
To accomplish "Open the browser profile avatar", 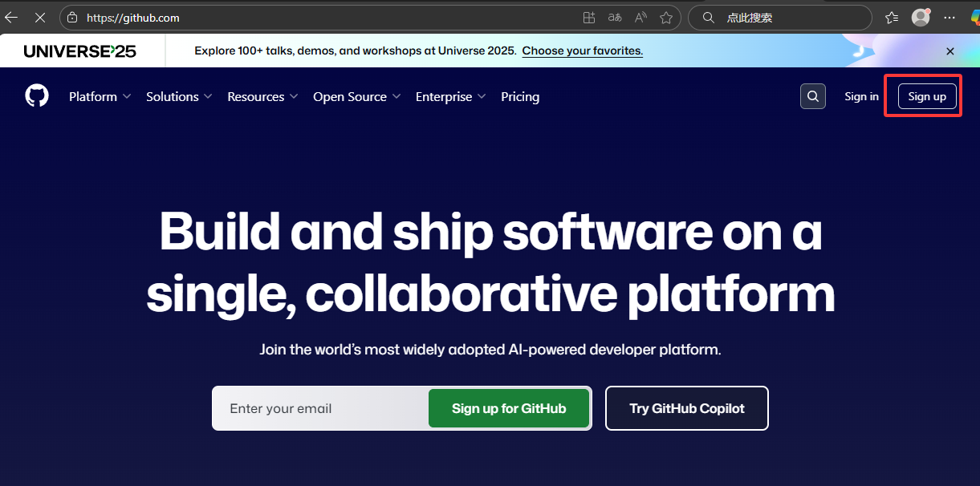I will click(x=921, y=17).
